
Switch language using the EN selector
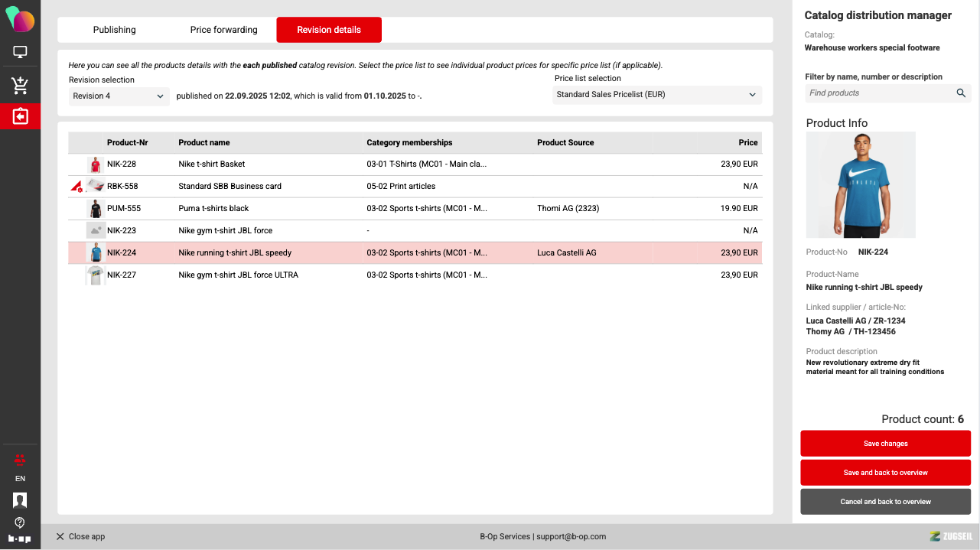(x=20, y=479)
